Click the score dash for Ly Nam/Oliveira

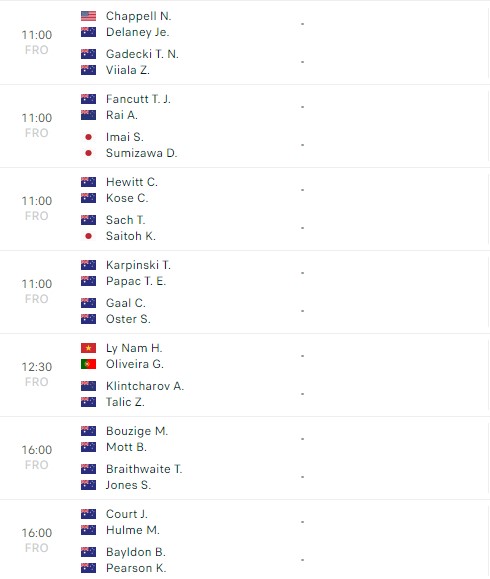302,356
